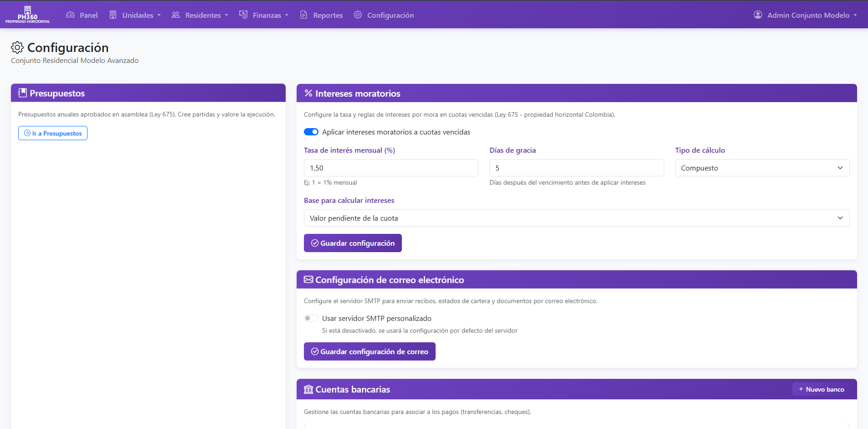Expand the Base para calcular intereses select
868x429 pixels.
576,218
